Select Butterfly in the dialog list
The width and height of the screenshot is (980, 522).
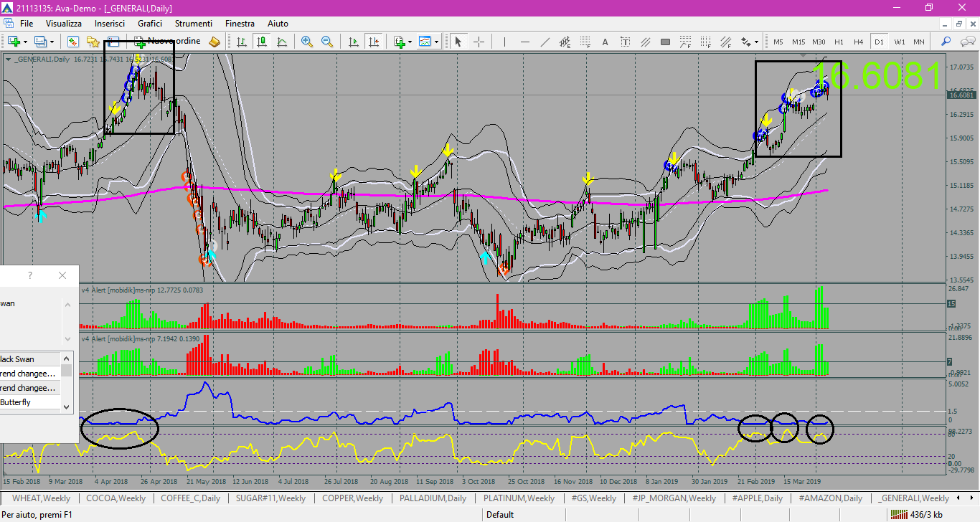coord(30,402)
